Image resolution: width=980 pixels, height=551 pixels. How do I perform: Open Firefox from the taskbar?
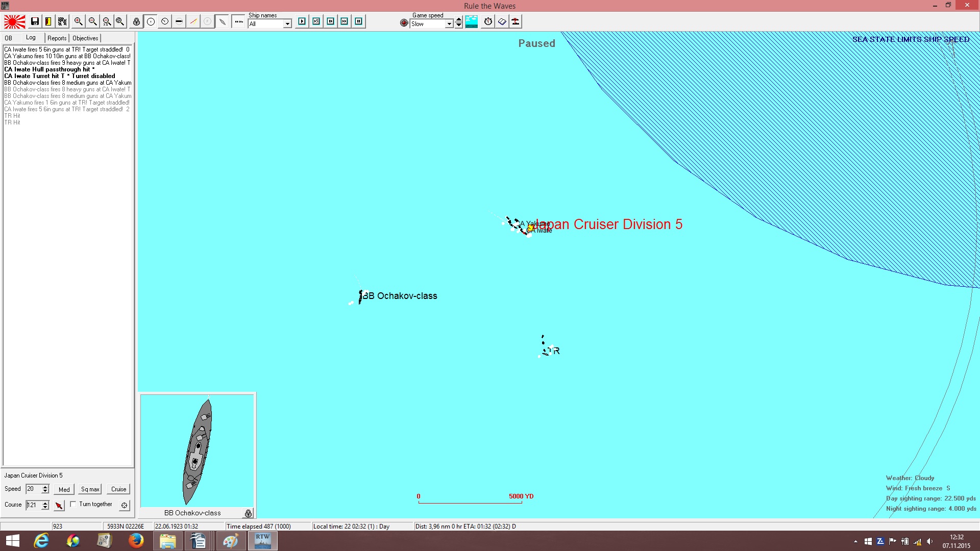pos(136,541)
